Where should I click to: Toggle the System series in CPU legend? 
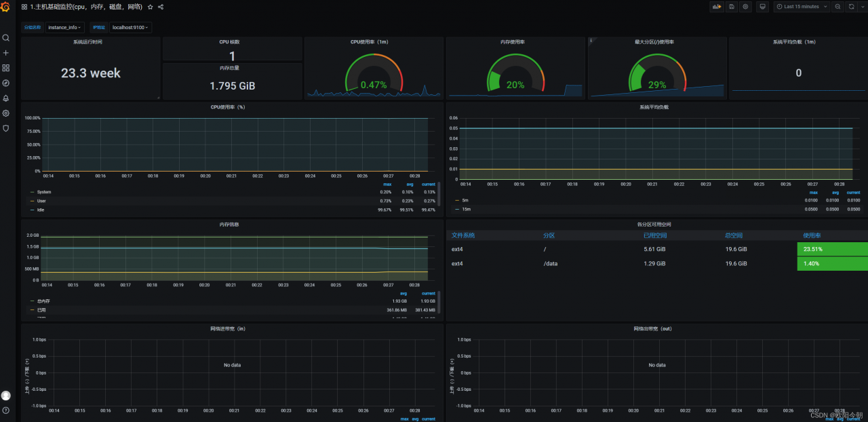click(44, 192)
